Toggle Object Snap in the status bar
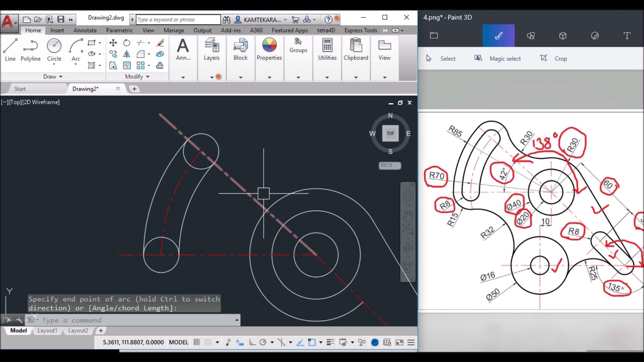This screenshot has height=362, width=644. click(x=283, y=342)
